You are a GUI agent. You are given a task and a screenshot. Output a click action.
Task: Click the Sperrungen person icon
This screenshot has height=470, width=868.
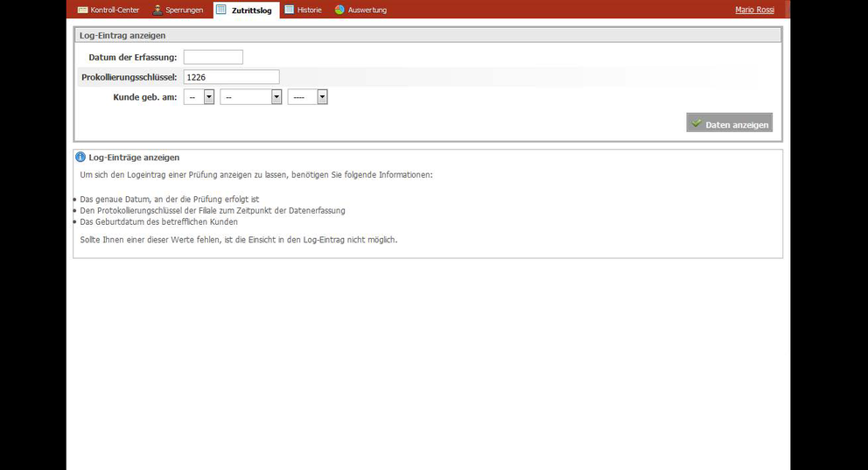[x=157, y=10]
